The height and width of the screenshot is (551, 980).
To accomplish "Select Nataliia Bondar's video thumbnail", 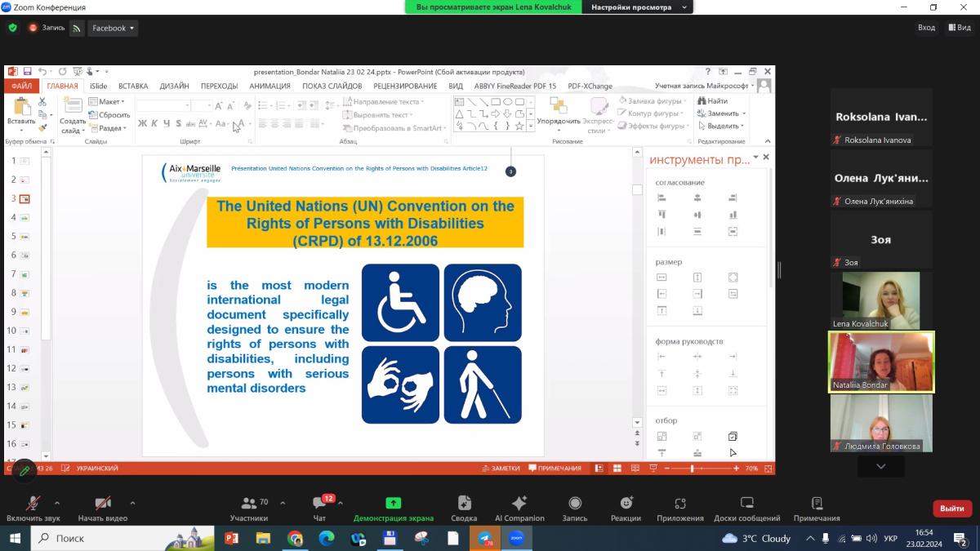I will coord(881,362).
